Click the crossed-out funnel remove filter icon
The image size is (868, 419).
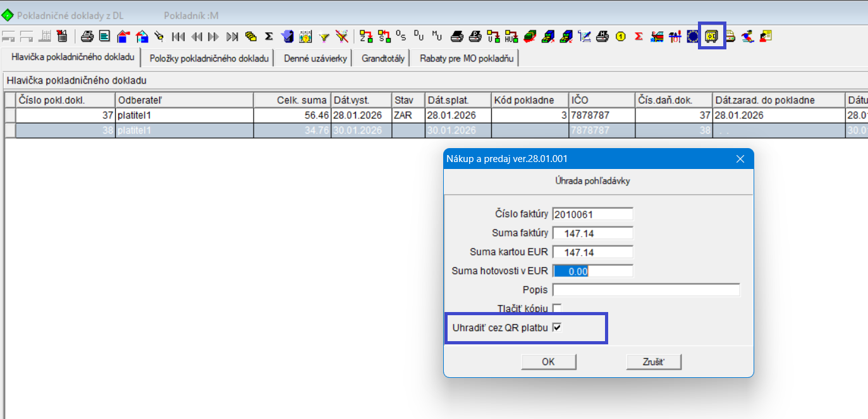coord(342,36)
